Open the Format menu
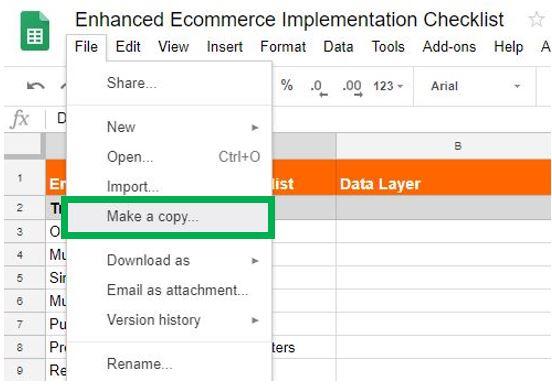Screen dimensions: 552x385 pyautogui.click(x=283, y=47)
